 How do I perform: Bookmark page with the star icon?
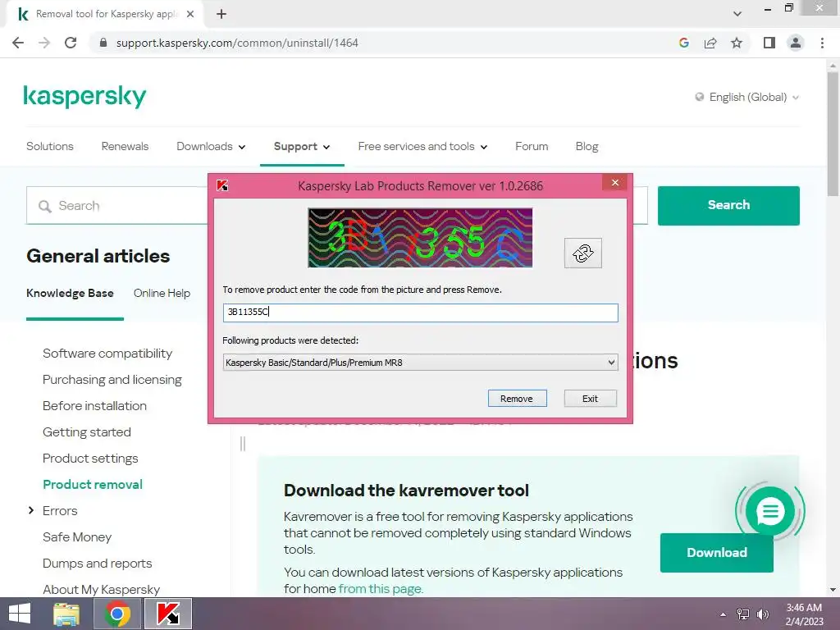[737, 43]
